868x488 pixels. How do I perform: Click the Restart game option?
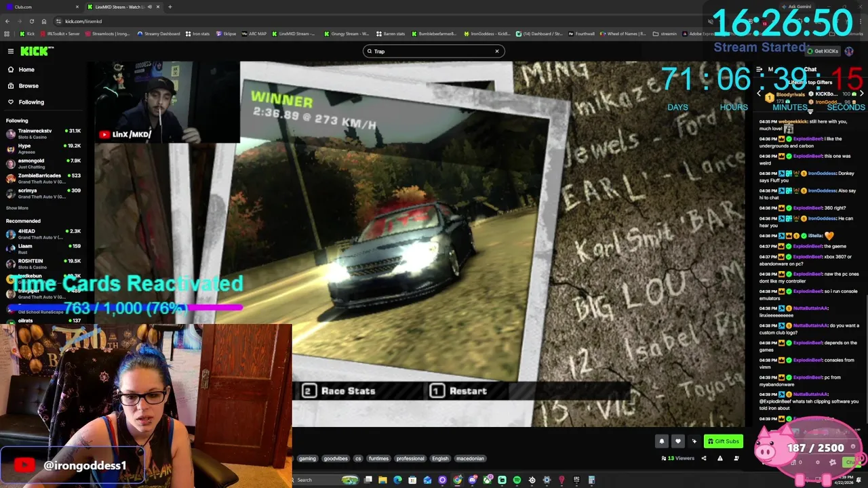click(x=460, y=391)
